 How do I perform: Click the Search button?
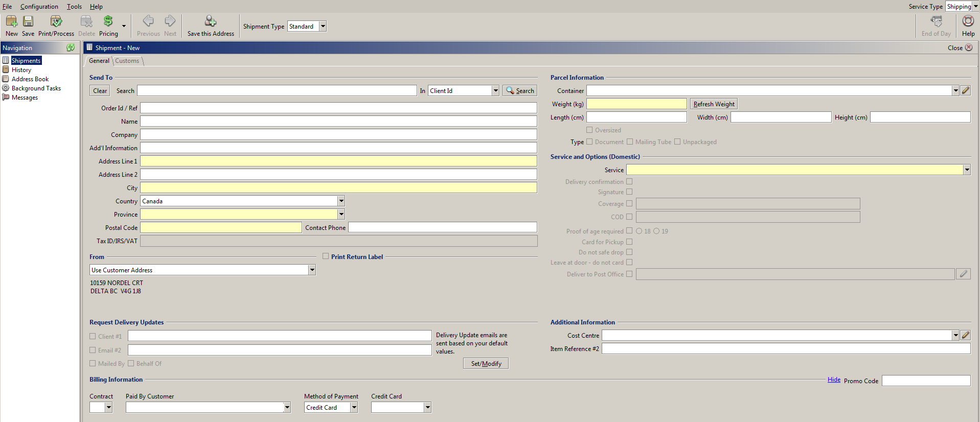(x=520, y=90)
